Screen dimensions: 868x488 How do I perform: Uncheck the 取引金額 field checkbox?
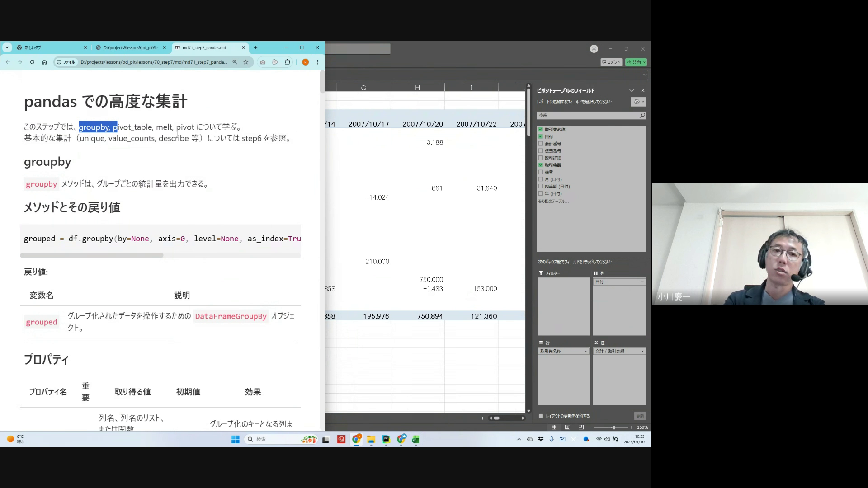(541, 165)
